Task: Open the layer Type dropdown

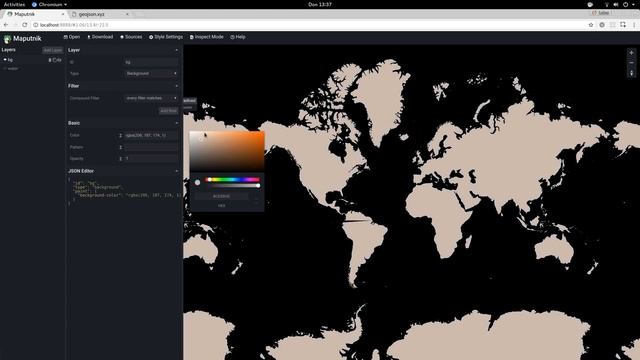Action: [151, 73]
